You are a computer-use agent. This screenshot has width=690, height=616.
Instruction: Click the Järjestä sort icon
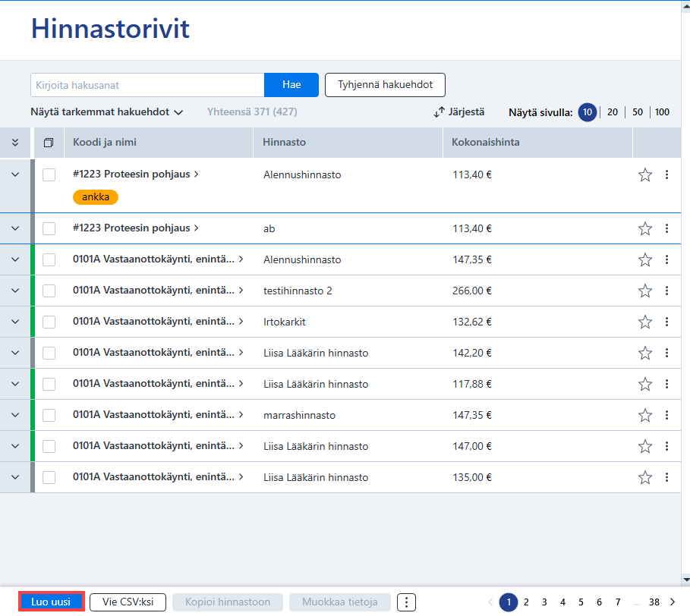(439, 112)
